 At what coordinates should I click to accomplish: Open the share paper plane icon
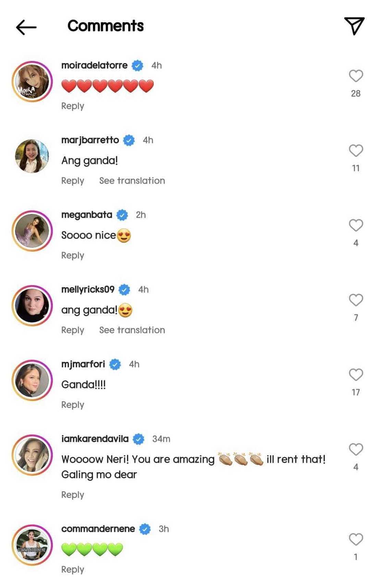354,26
